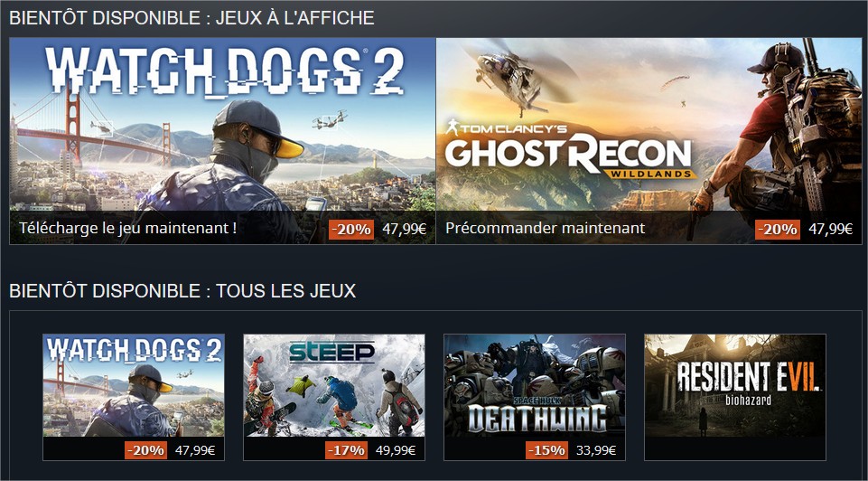
Task: Click the 47,99€ price on Ghost Recon Wildlands
Action: tap(830, 229)
